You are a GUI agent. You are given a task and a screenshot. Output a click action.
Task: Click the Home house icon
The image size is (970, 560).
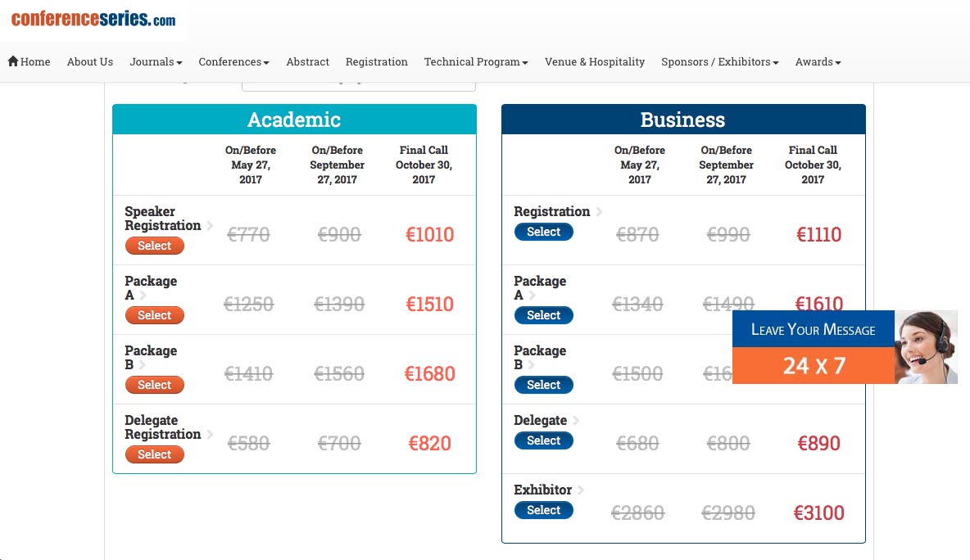click(13, 61)
